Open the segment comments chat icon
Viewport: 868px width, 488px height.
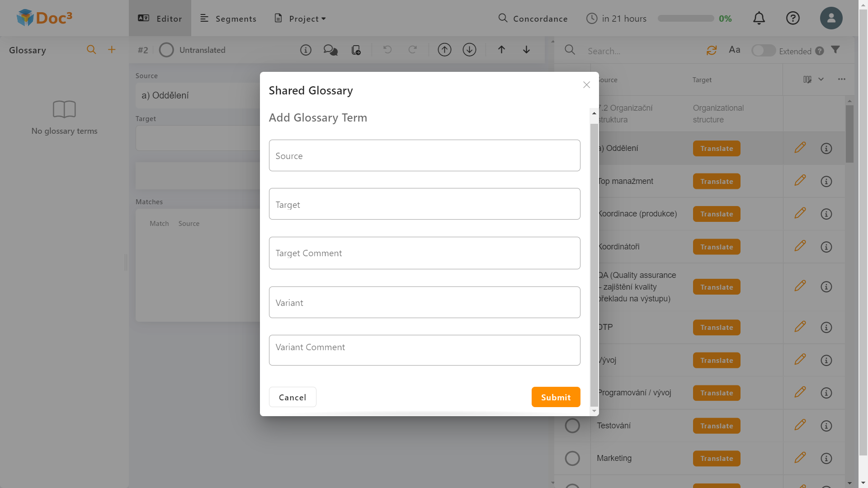tap(330, 50)
